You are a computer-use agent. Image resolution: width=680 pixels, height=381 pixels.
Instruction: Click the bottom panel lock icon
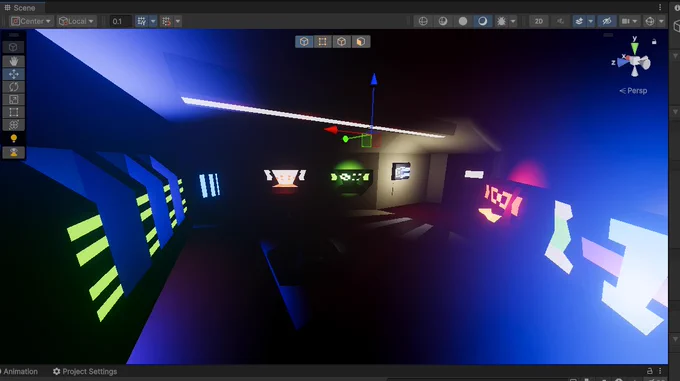650,371
